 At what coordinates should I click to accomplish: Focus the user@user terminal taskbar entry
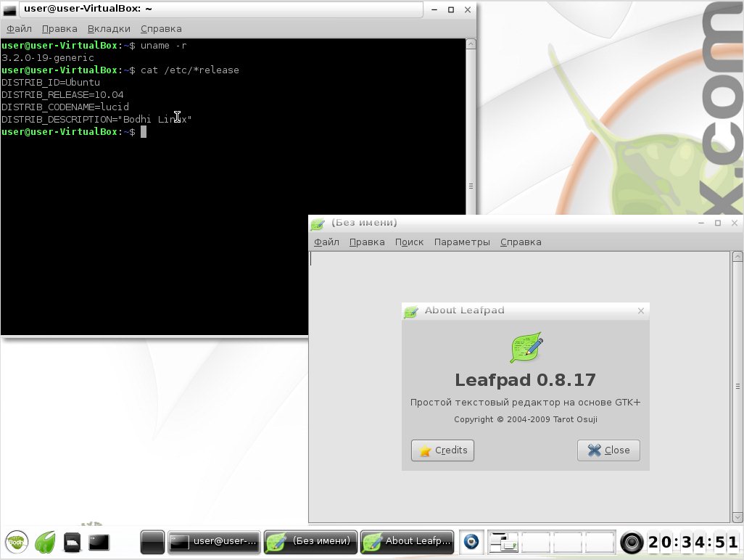pyautogui.click(x=214, y=541)
